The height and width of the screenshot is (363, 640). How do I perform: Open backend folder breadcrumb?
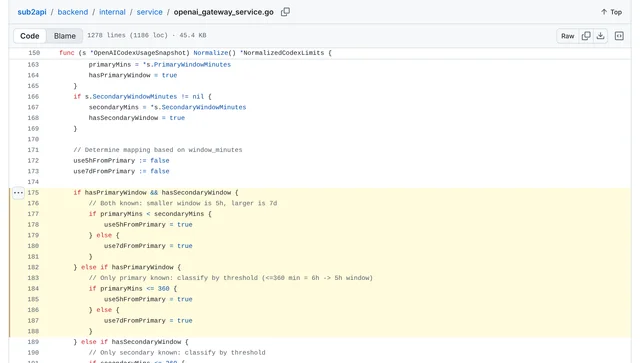tap(73, 12)
